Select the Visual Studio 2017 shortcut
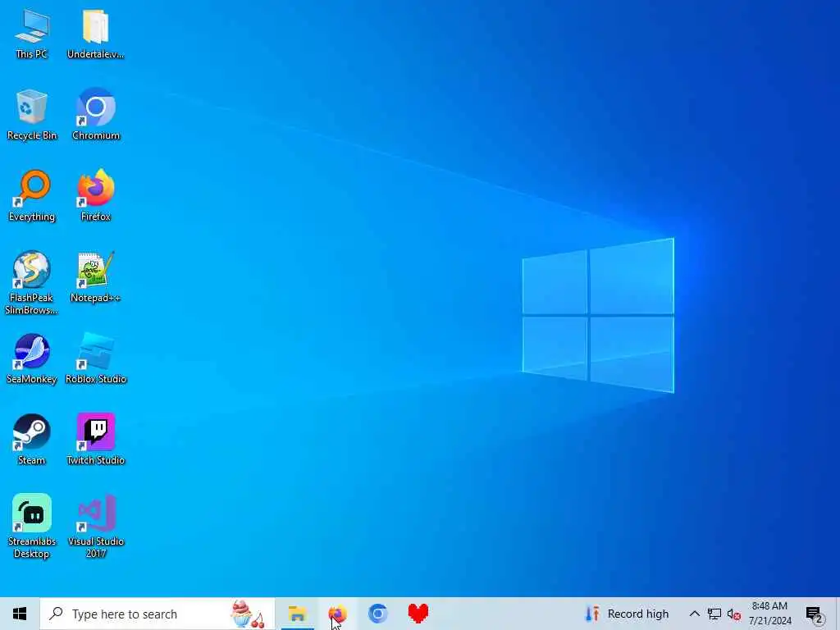The image size is (840, 630). [95, 527]
